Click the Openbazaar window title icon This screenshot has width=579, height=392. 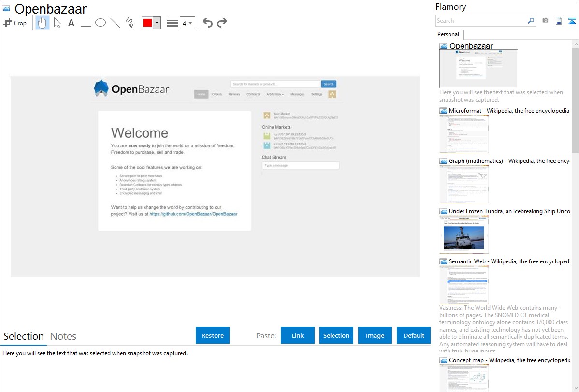click(6, 8)
